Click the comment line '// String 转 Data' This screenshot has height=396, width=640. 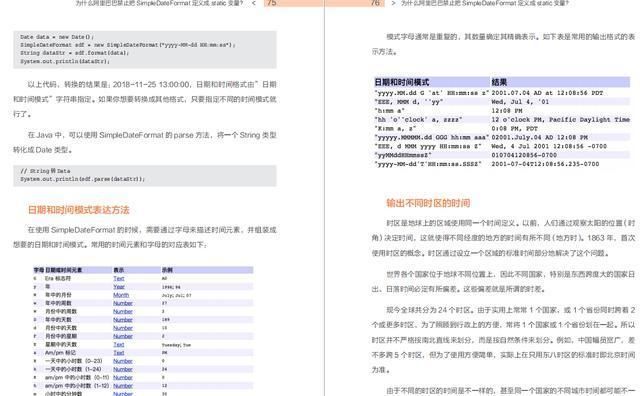coord(45,171)
